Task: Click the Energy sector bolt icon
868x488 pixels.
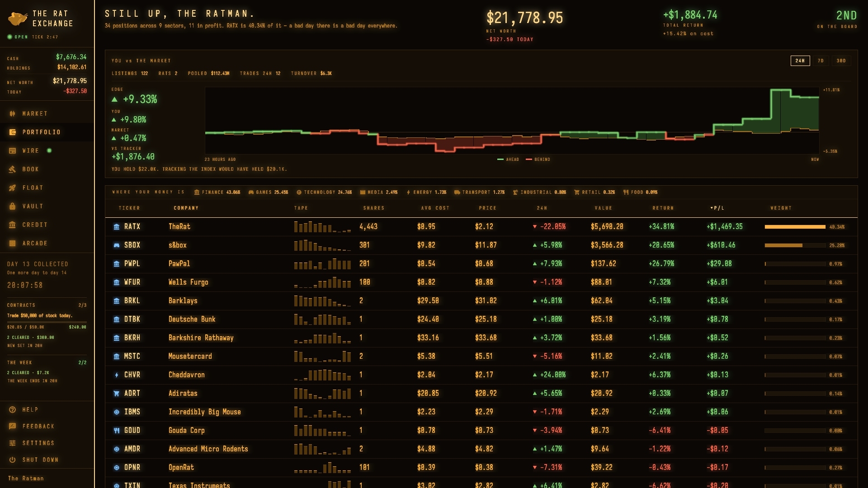Action: point(408,192)
